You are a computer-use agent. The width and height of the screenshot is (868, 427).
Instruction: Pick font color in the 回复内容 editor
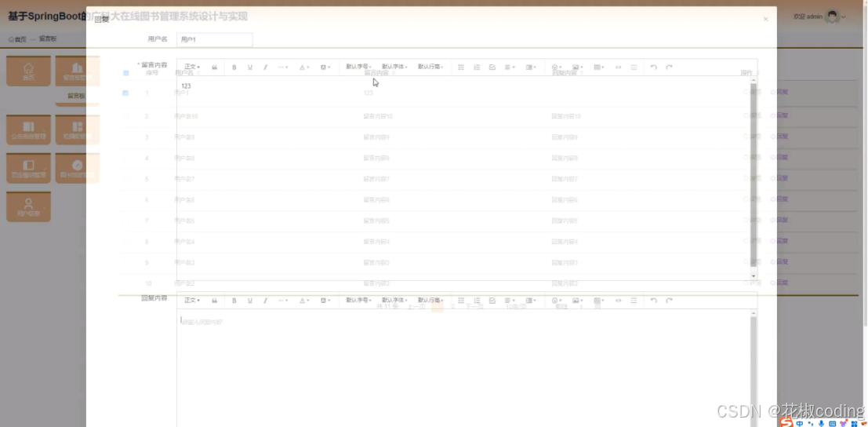pyautogui.click(x=304, y=300)
